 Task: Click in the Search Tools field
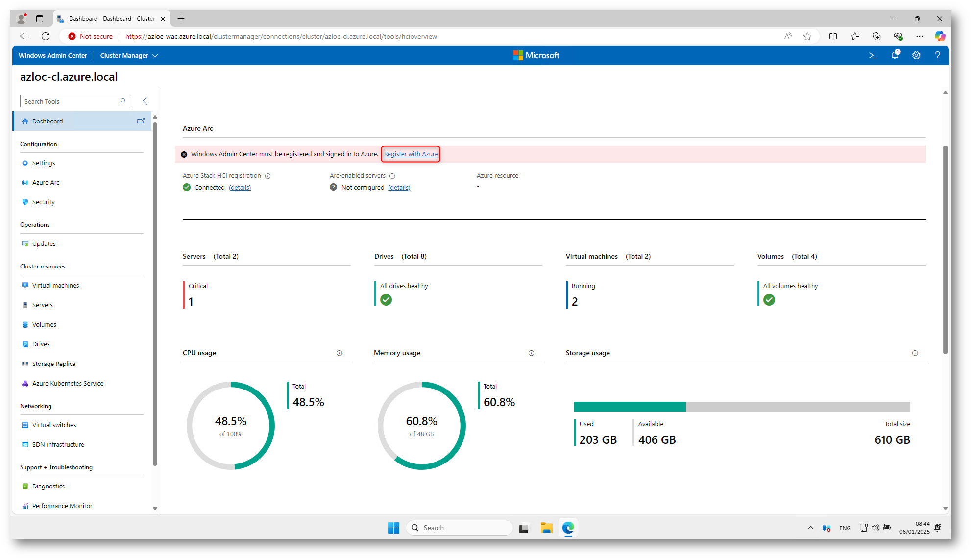tap(75, 101)
